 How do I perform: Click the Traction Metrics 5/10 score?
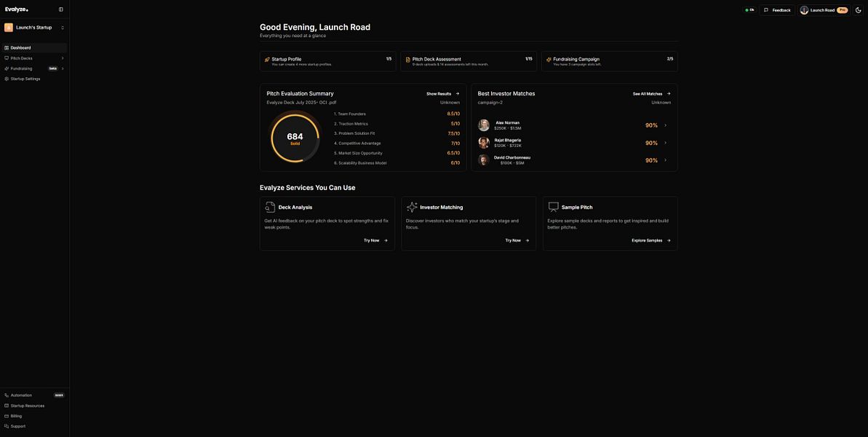tap(455, 124)
